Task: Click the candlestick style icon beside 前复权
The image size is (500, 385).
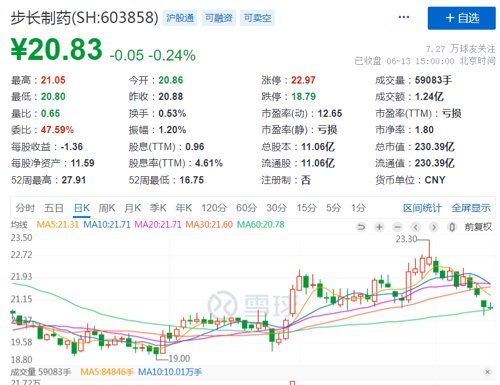Action: 452,227
